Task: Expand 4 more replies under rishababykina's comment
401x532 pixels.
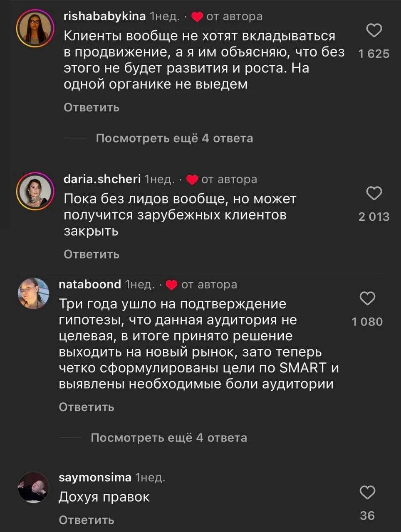Action: point(174,138)
